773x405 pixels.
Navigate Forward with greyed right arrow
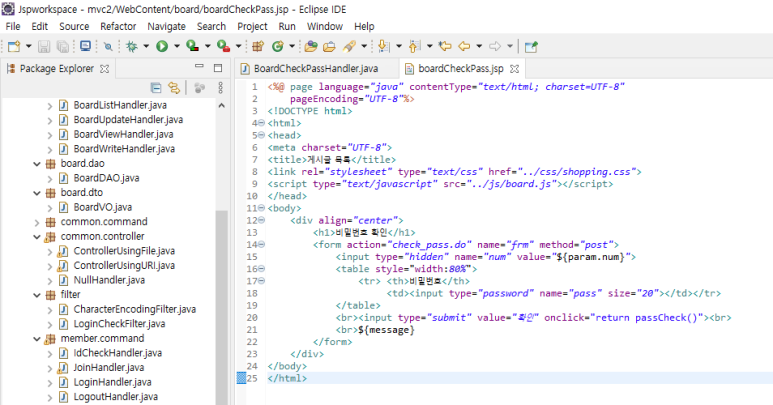[x=494, y=46]
